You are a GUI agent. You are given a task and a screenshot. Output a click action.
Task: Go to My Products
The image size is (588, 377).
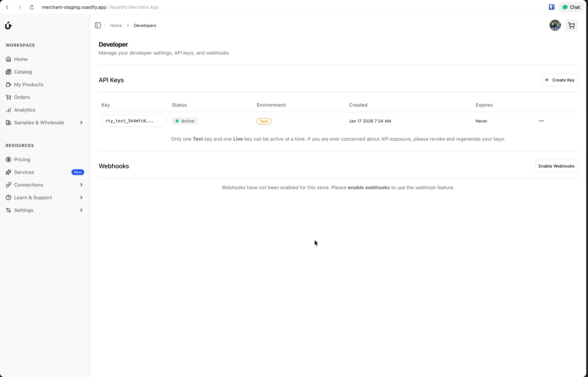(28, 85)
